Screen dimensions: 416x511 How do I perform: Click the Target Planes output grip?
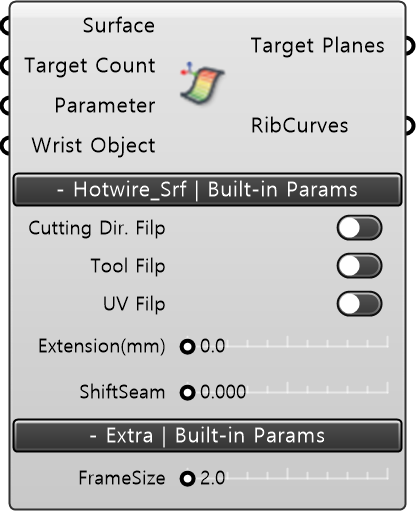pos(410,46)
